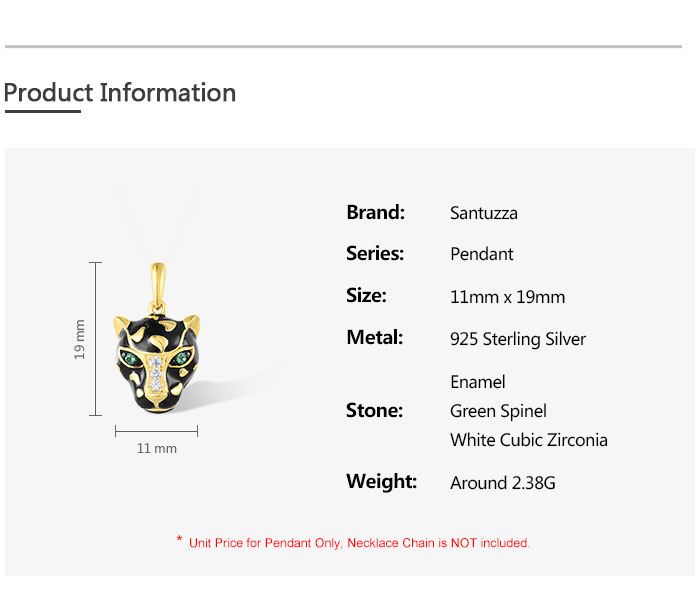Image resolution: width=700 pixels, height=615 pixels.
Task: Click the Metal: label
Action: (x=374, y=338)
